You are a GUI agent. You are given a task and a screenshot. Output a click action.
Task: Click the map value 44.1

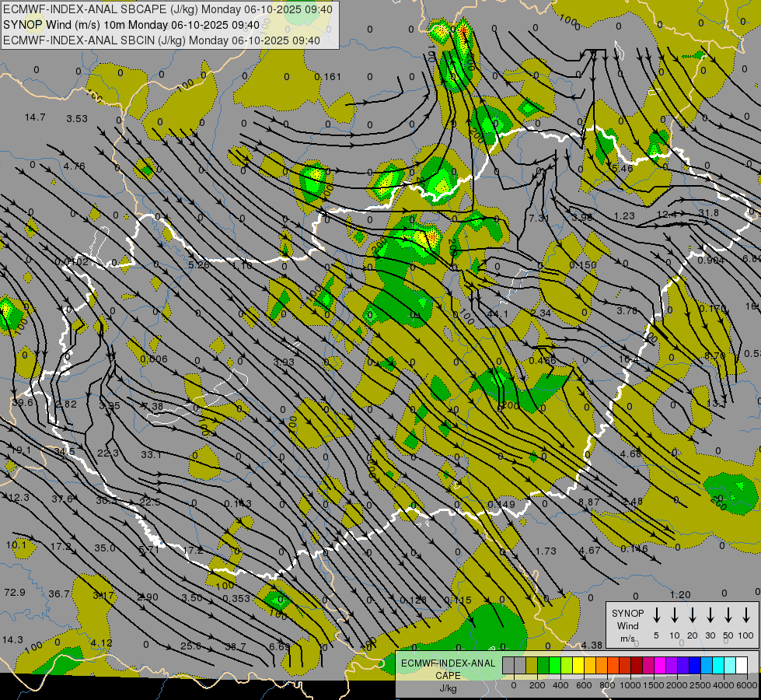pyautogui.click(x=497, y=313)
